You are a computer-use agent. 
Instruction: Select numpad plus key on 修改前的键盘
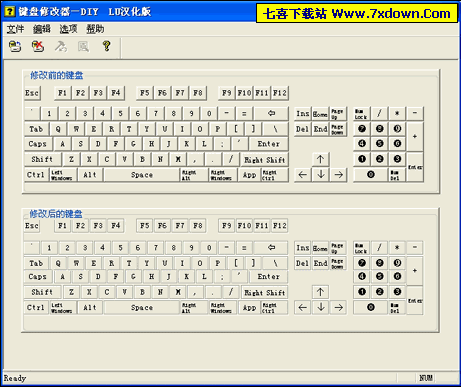pos(415,136)
